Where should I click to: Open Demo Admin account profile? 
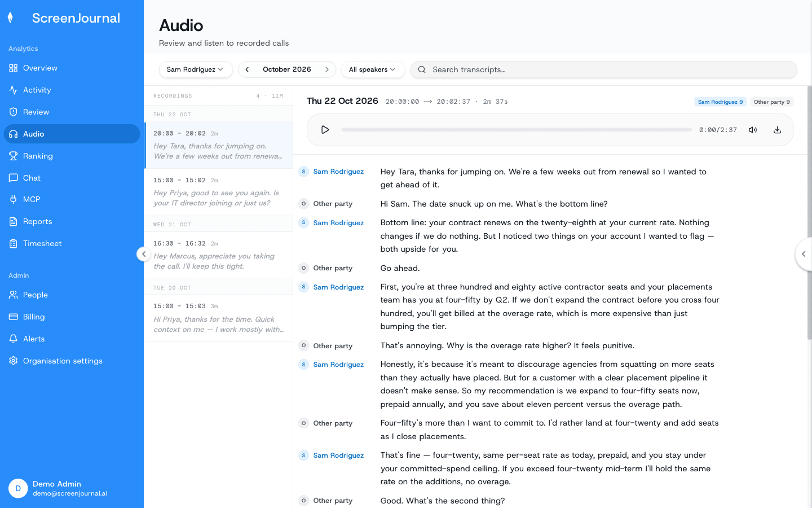pos(72,488)
